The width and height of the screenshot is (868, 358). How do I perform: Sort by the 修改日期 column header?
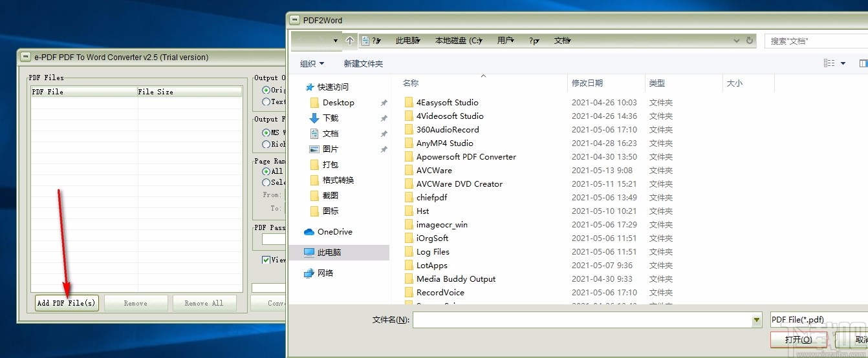coord(587,83)
